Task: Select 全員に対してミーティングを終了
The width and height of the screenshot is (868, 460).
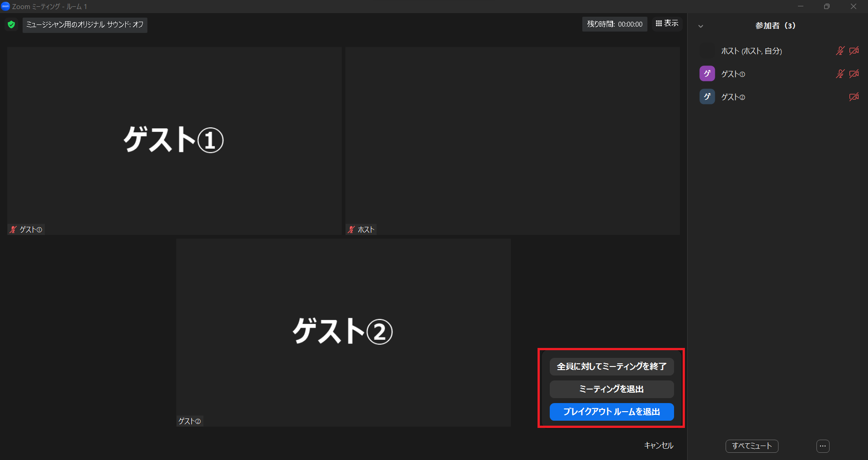Action: pyautogui.click(x=611, y=366)
